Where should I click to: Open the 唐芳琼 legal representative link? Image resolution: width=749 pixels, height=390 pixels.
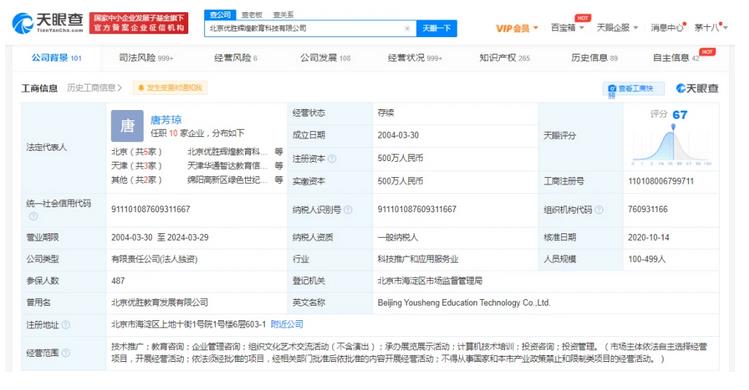(166, 119)
